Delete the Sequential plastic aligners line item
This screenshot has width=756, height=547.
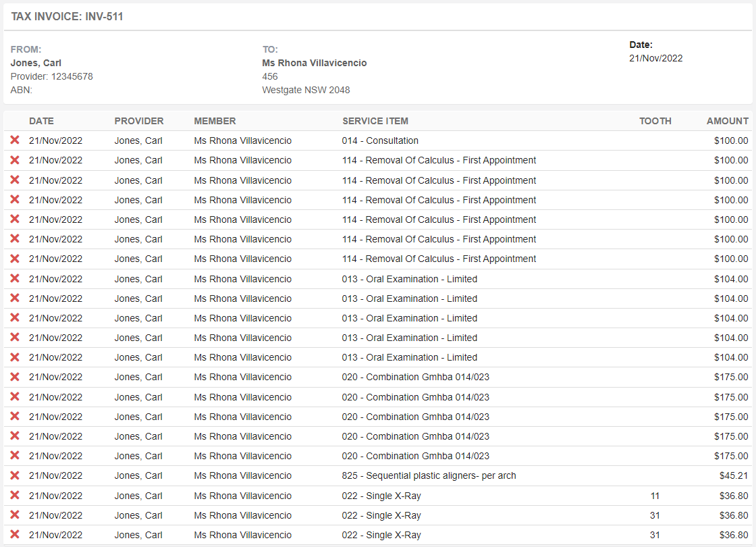pyautogui.click(x=16, y=475)
